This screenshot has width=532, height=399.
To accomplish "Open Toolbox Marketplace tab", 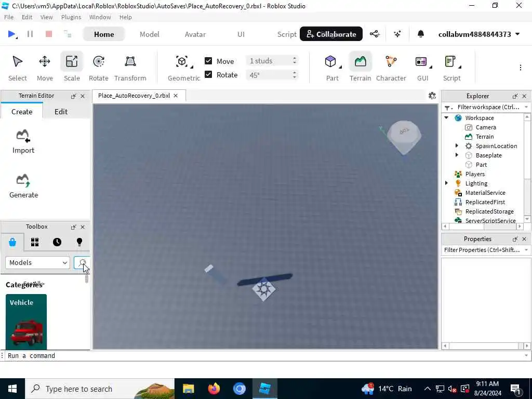I will point(12,242).
